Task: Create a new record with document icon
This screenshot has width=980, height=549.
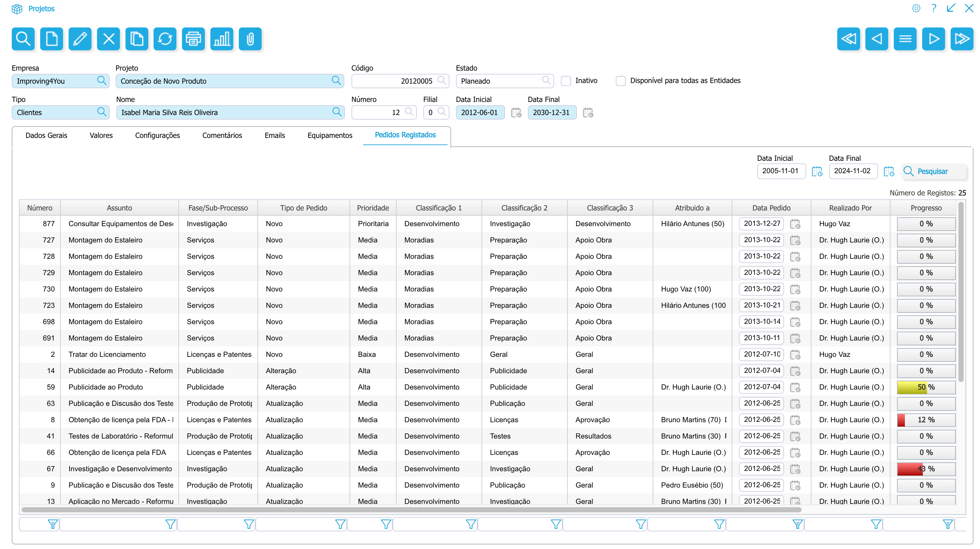Action: (51, 39)
